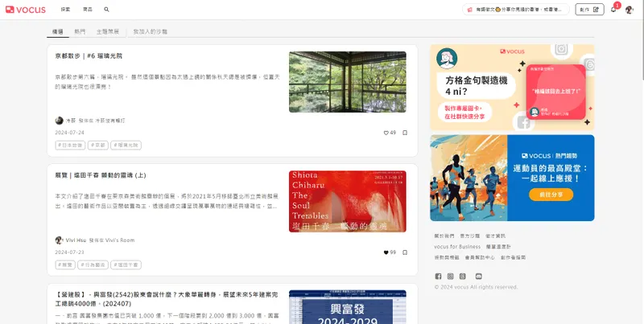Switch to the 熱門 tab
This screenshot has width=644, height=324.
(80, 31)
